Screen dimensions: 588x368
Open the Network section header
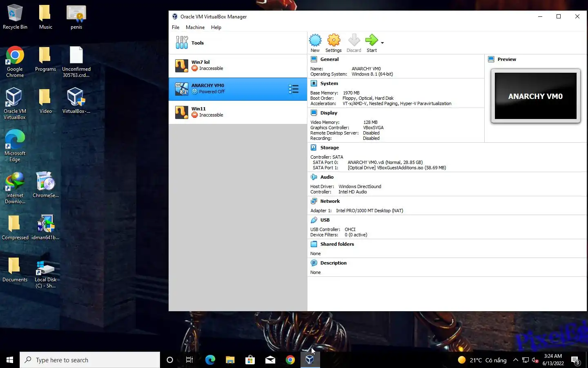330,201
